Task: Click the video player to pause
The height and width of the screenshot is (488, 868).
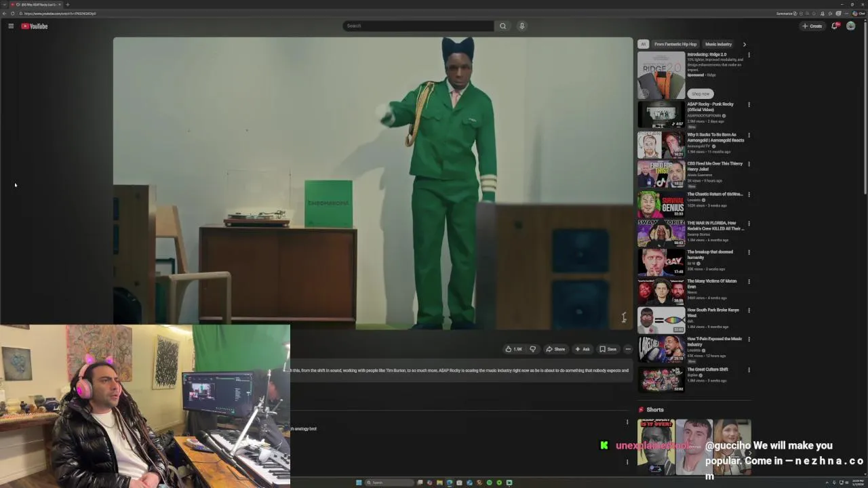Action: (373, 183)
